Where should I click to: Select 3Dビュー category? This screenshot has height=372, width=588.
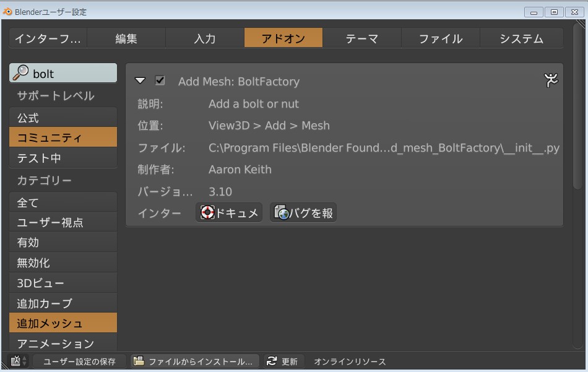(x=63, y=282)
